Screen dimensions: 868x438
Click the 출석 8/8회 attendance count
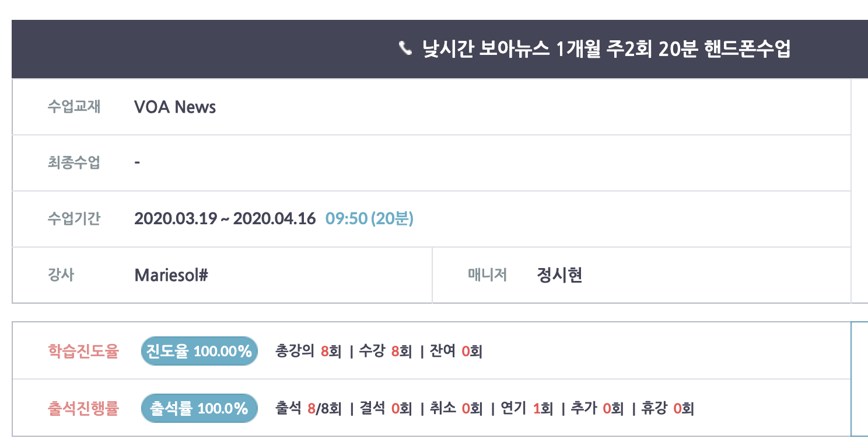click(308, 408)
